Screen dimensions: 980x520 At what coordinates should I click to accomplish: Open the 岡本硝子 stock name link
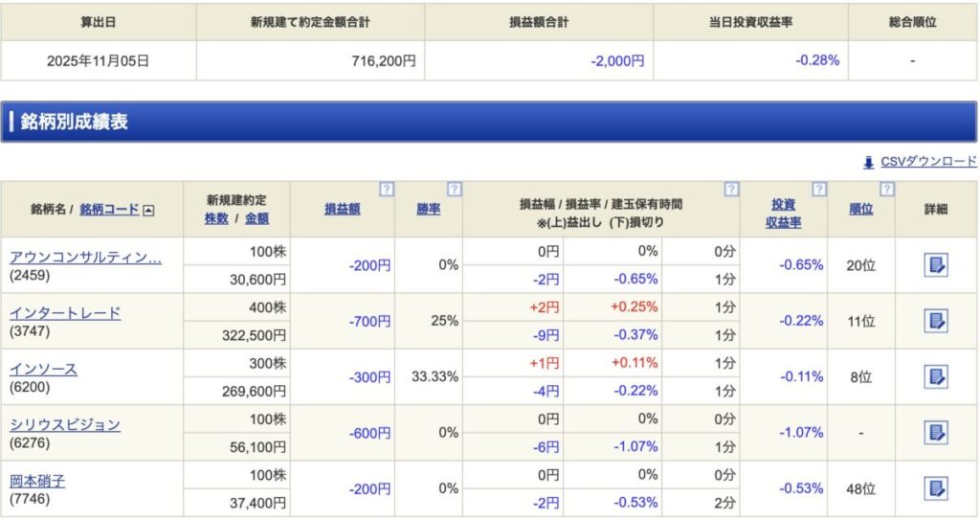37,481
